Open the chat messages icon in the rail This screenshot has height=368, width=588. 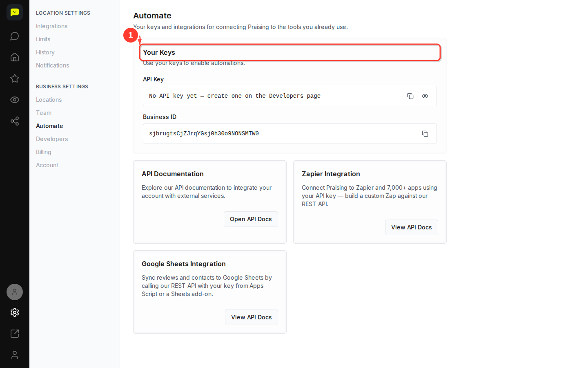coord(15,36)
